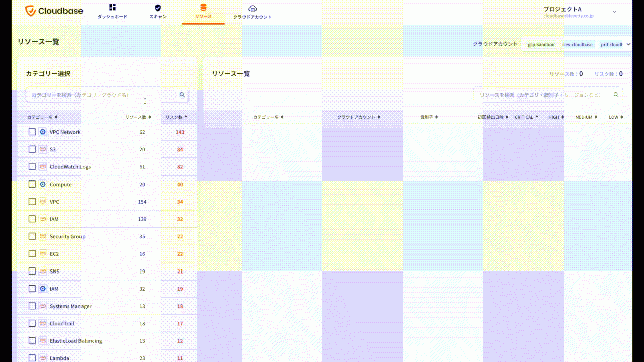Image resolution: width=644 pixels, height=362 pixels.
Task: Check the VPC Network category checkbox
Action: click(x=32, y=132)
